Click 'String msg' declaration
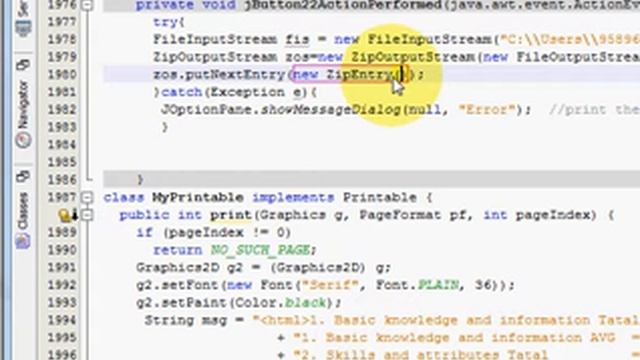 [x=185, y=320]
